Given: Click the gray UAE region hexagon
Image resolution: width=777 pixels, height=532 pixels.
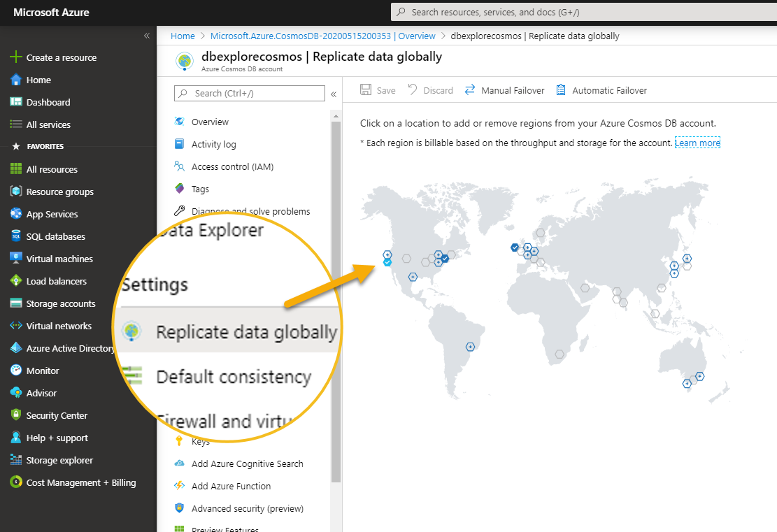Looking at the screenshot, I should coord(585,288).
